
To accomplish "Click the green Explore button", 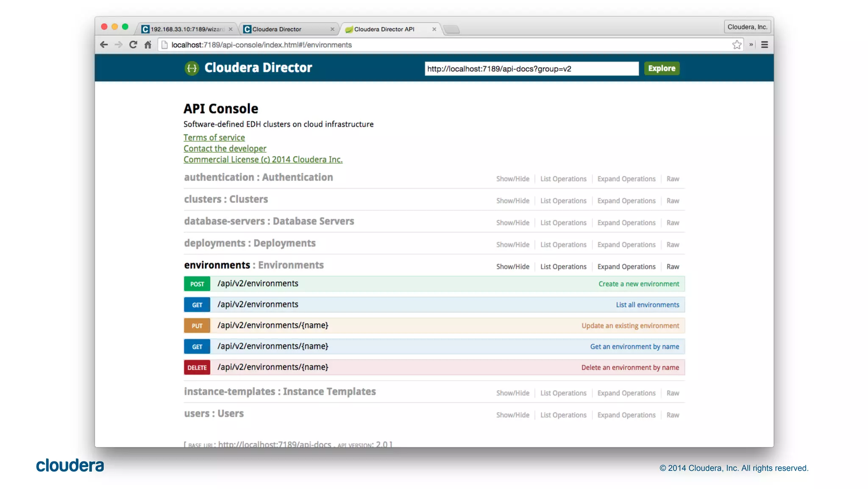I will 662,68.
